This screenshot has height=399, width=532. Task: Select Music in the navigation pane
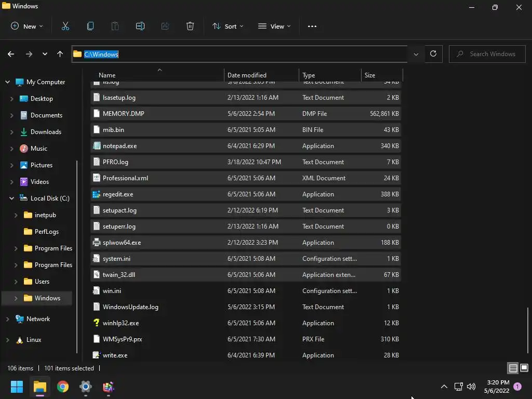[x=38, y=148]
